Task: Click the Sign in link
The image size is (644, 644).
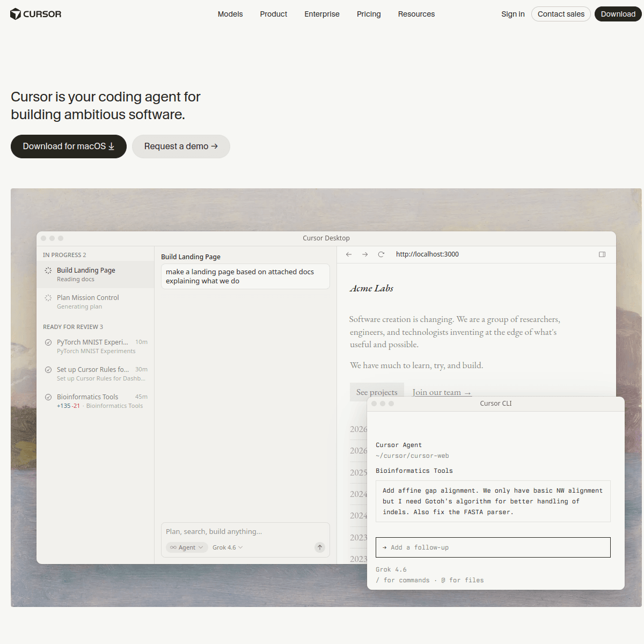Action: [x=513, y=14]
